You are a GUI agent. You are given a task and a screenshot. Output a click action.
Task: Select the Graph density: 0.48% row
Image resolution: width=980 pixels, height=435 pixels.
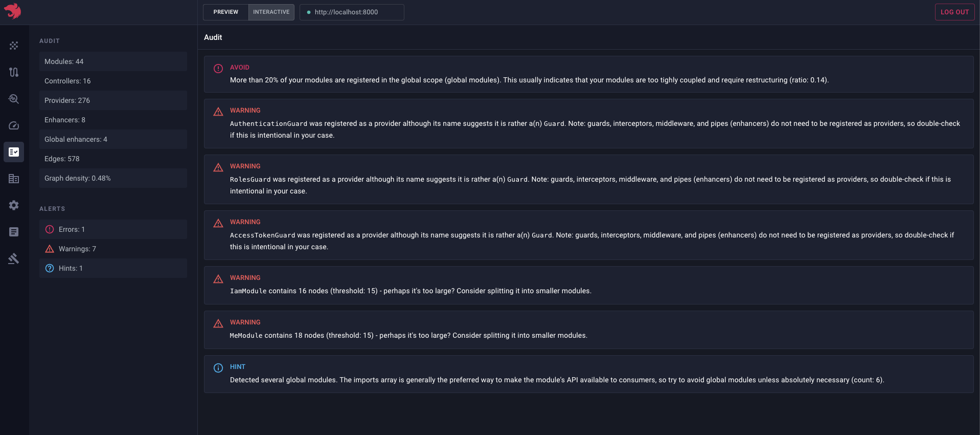(x=113, y=178)
